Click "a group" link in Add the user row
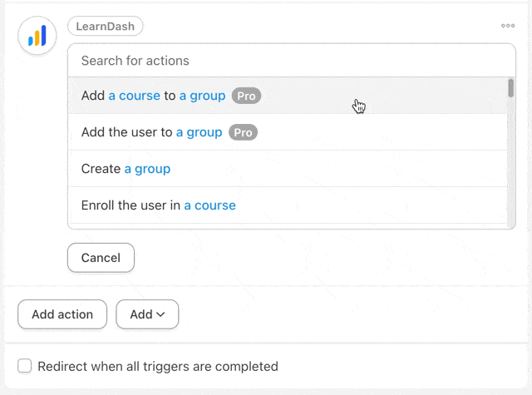Screen dimensions: 532x395 (199, 132)
